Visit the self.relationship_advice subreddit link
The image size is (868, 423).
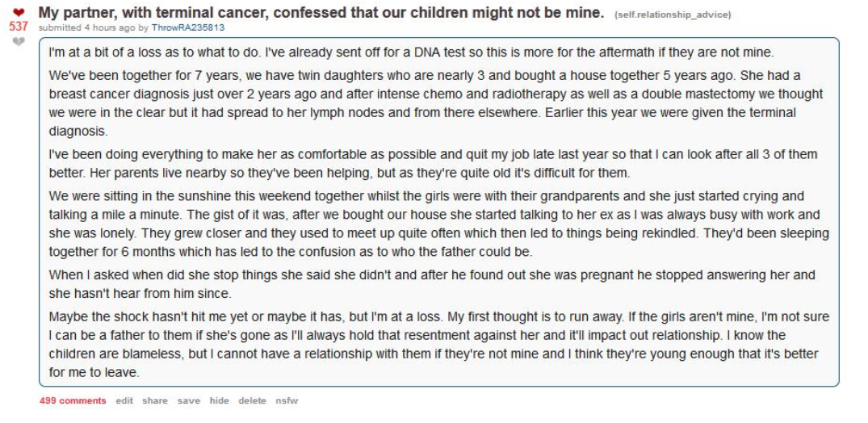click(673, 15)
